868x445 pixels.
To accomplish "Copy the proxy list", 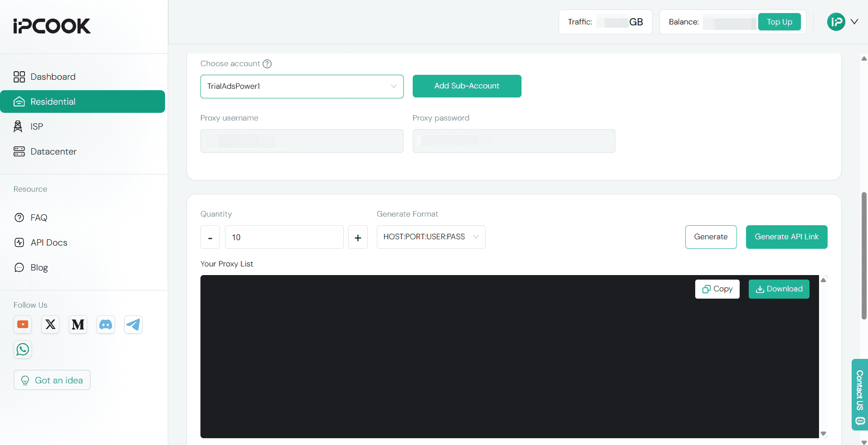I will tap(717, 289).
